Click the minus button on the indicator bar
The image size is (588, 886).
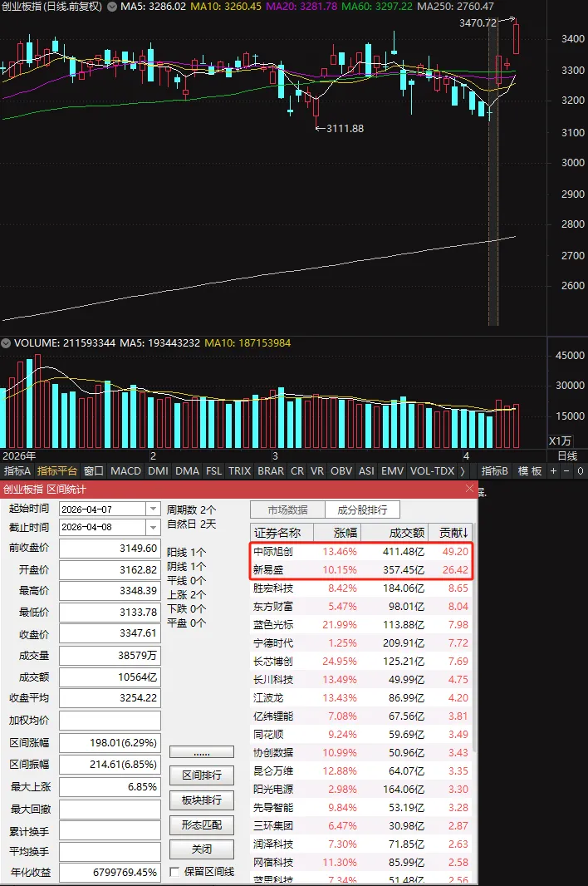pyautogui.click(x=566, y=470)
